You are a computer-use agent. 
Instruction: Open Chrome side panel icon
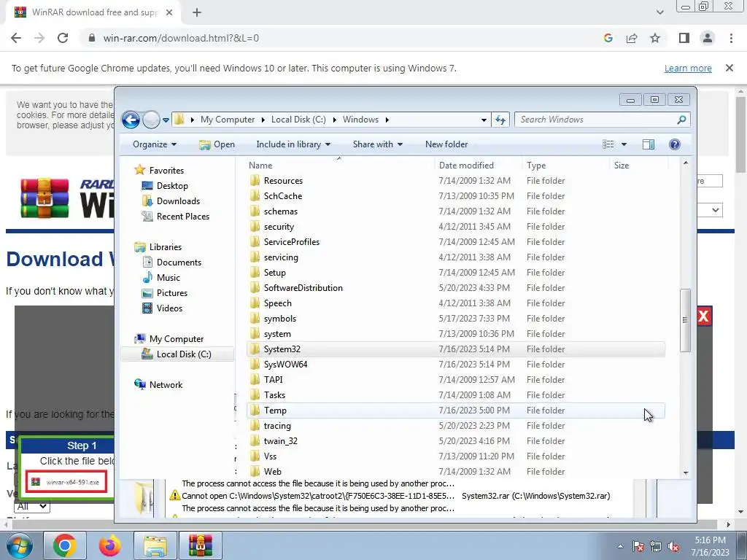684,38
